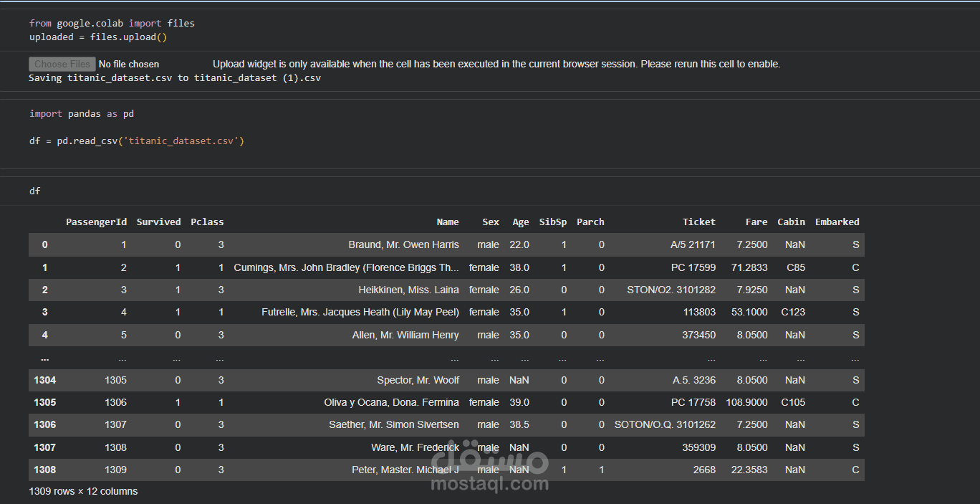
Task: Click the PassengerId column header
Action: click(x=96, y=222)
